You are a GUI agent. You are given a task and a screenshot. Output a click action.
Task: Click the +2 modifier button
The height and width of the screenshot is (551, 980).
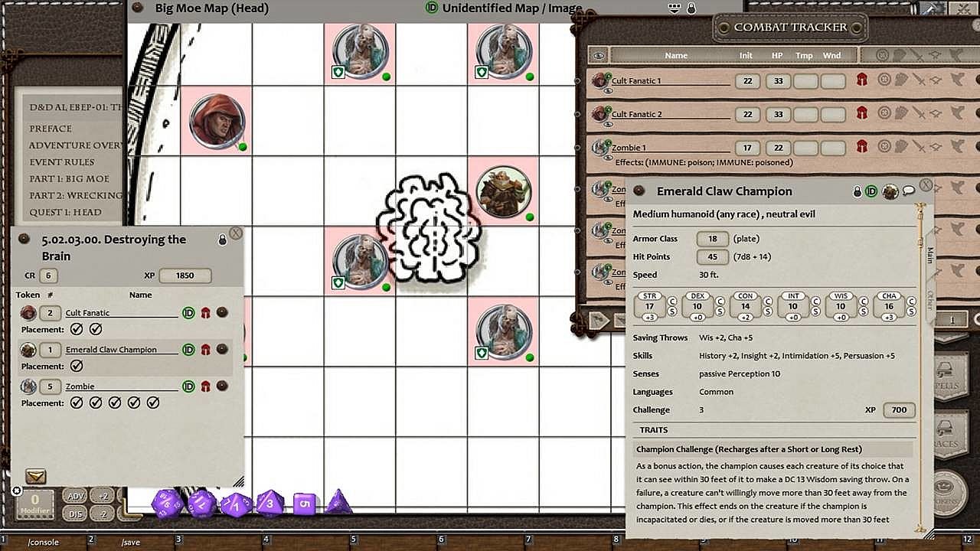pyautogui.click(x=103, y=496)
